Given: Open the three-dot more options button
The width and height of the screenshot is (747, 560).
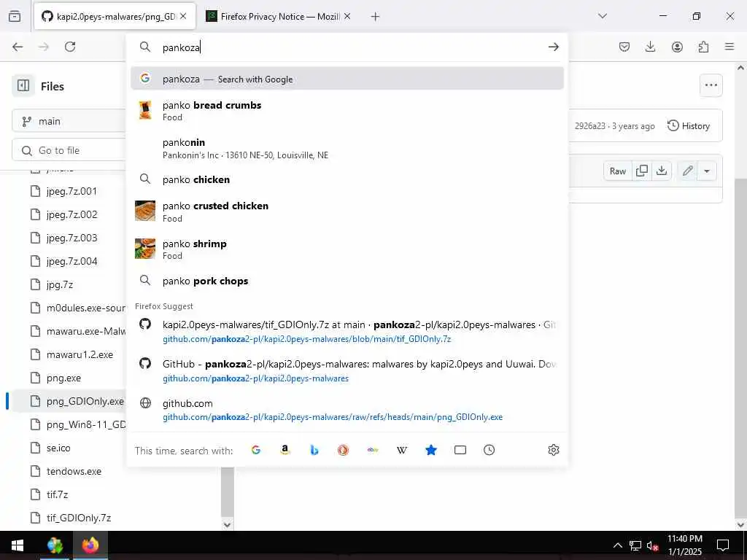Looking at the screenshot, I should coord(711,85).
